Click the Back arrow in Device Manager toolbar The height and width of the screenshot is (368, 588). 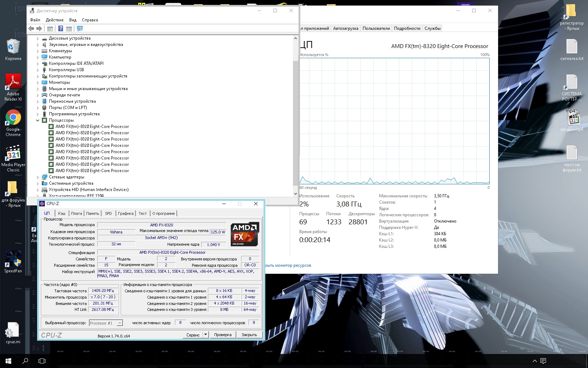pos(31,29)
